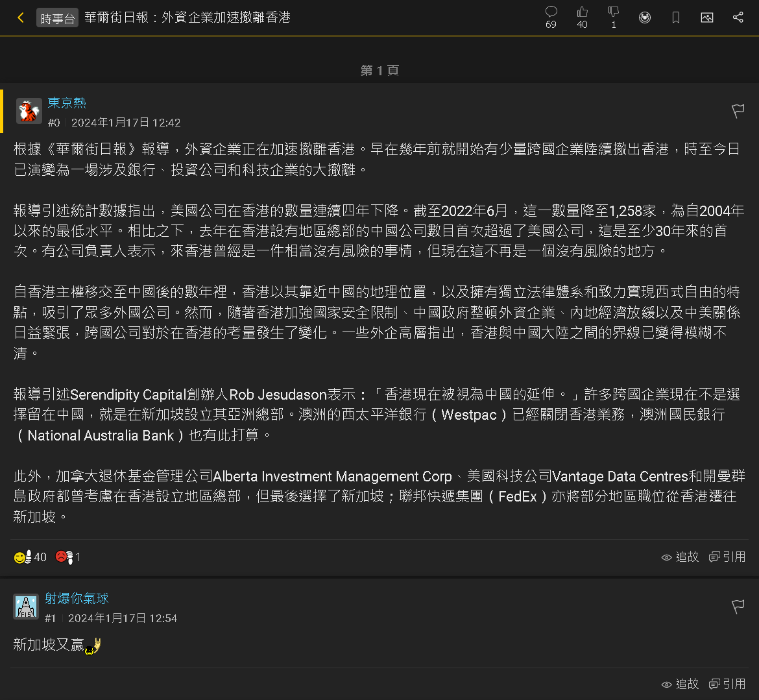Screen dimensions: 759x700
Task: Enable 追故 tracking on post #0
Action: pyautogui.click(x=680, y=557)
